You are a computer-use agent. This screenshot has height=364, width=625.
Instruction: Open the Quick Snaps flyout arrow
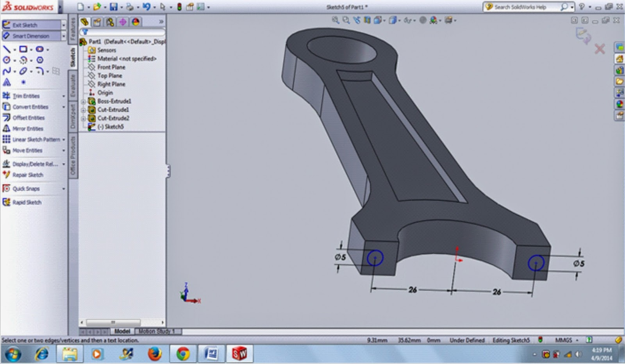(x=64, y=188)
